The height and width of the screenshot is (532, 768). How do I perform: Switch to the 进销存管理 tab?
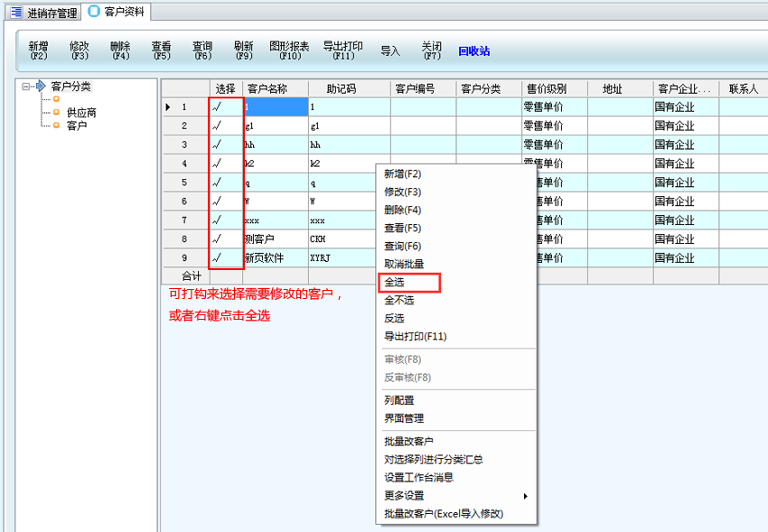tap(45, 13)
